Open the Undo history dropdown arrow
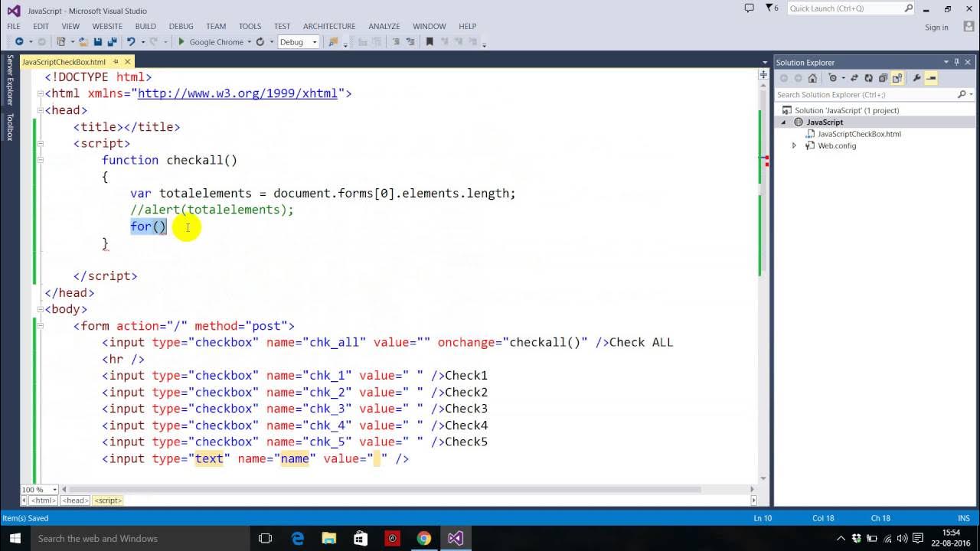The image size is (980, 551). (143, 42)
